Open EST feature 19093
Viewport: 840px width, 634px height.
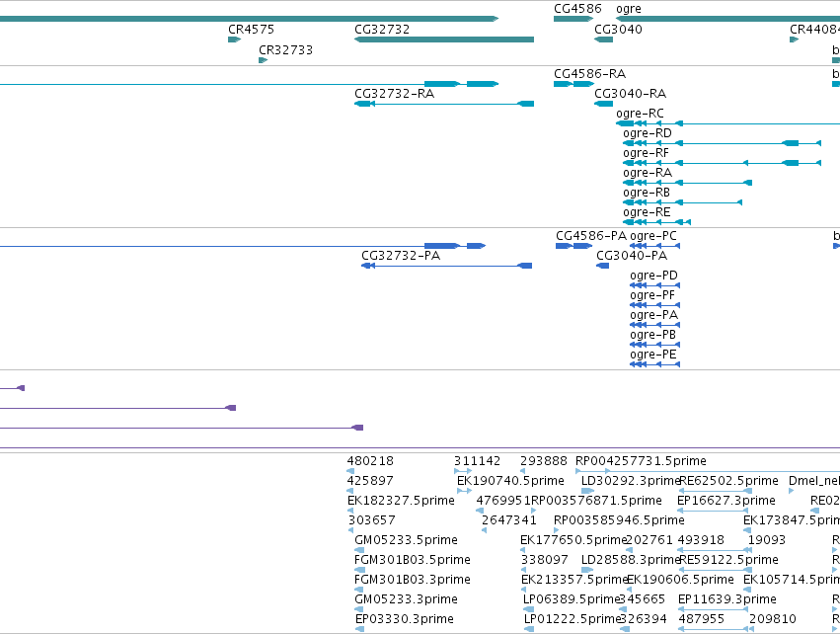pos(767,539)
